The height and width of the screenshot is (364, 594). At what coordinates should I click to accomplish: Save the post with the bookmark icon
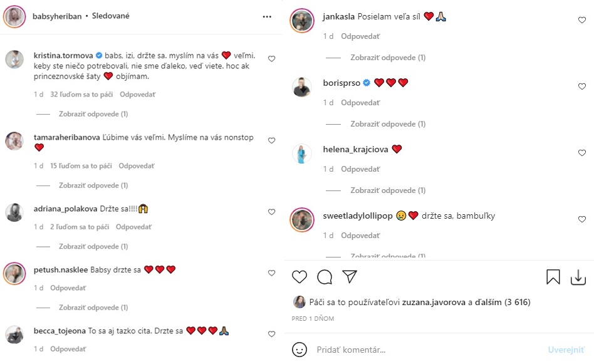(x=553, y=277)
